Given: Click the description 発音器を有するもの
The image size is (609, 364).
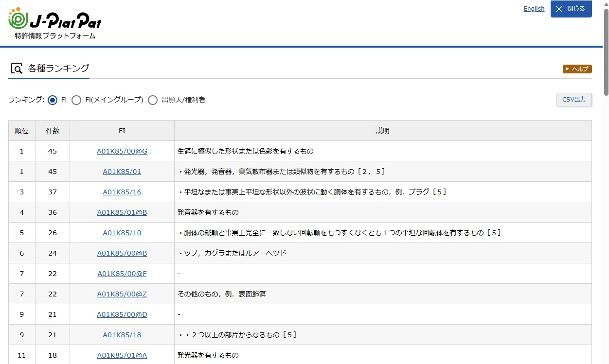Looking at the screenshot, I should (208, 212).
